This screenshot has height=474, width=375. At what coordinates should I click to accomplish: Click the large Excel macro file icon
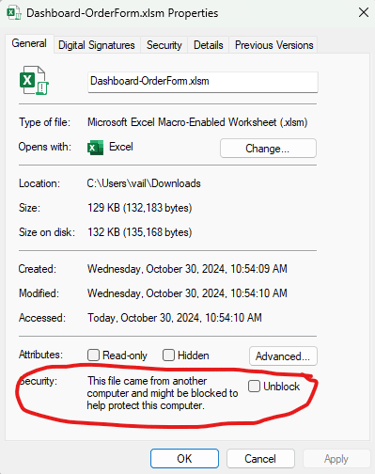point(34,80)
